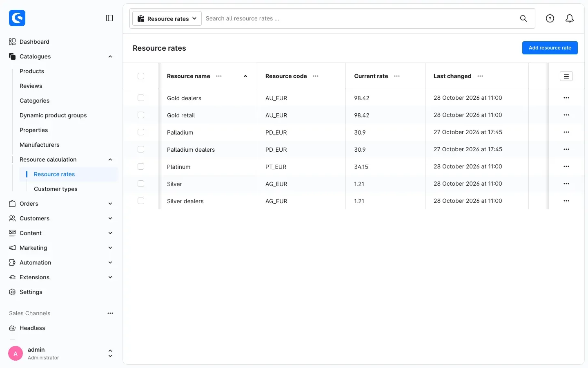Image resolution: width=588 pixels, height=368 pixels.
Task: Toggle the select-all checkbox in the header
Action: [x=141, y=76]
